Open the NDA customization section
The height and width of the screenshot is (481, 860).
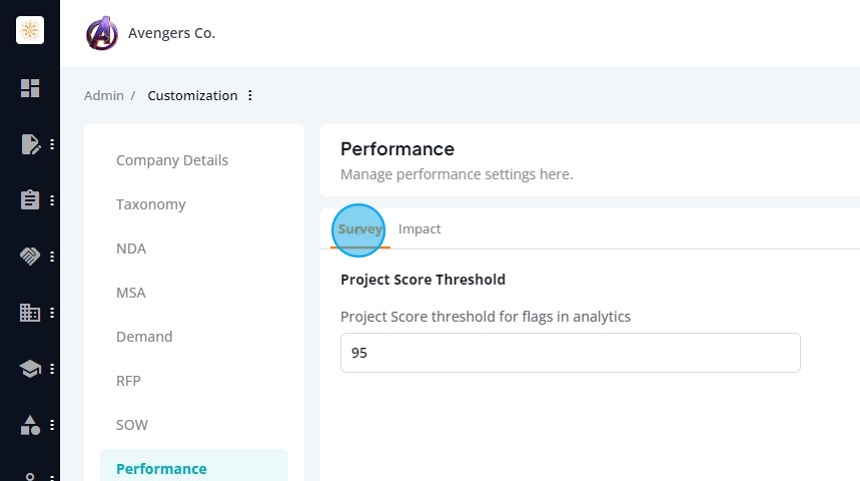click(131, 248)
